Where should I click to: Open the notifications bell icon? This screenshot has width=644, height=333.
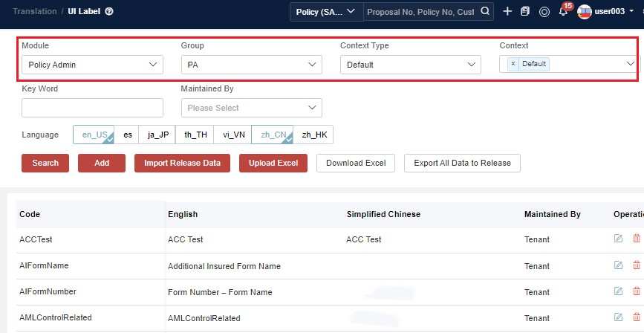[x=563, y=12]
